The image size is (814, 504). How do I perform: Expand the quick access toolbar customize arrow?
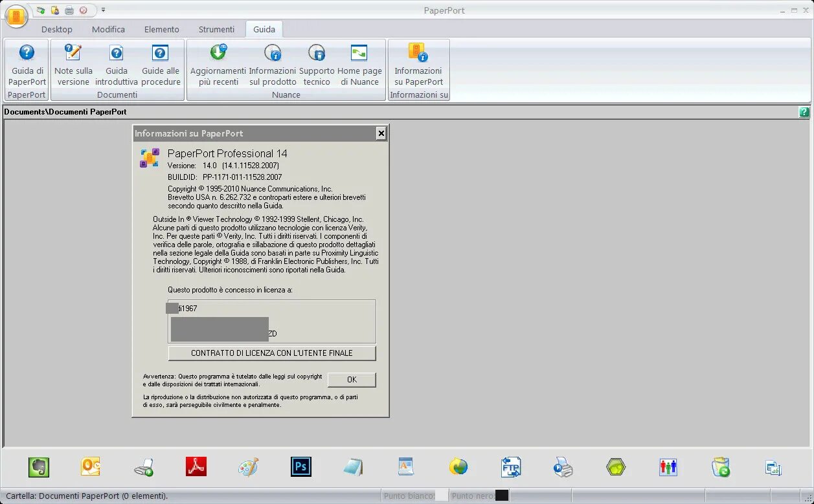coord(104,10)
